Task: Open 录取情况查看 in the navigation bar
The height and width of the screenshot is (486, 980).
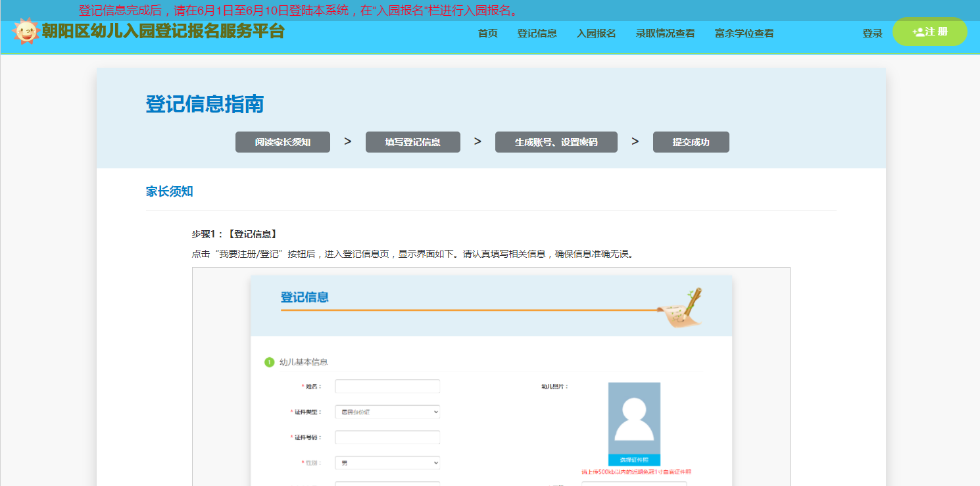Action: pos(665,34)
